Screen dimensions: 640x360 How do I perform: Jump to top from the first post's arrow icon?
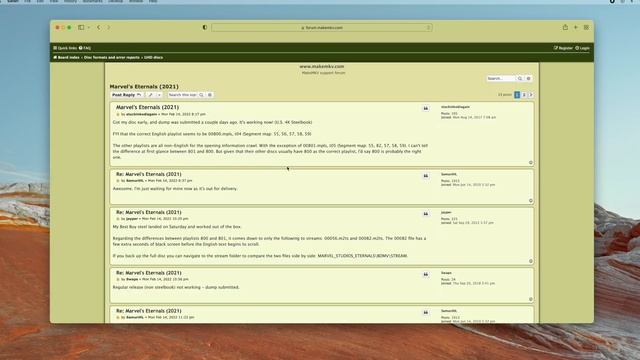pos(531,162)
